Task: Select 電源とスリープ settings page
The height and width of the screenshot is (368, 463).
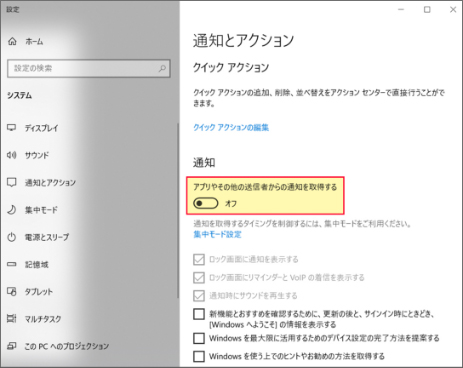Action: (x=47, y=237)
